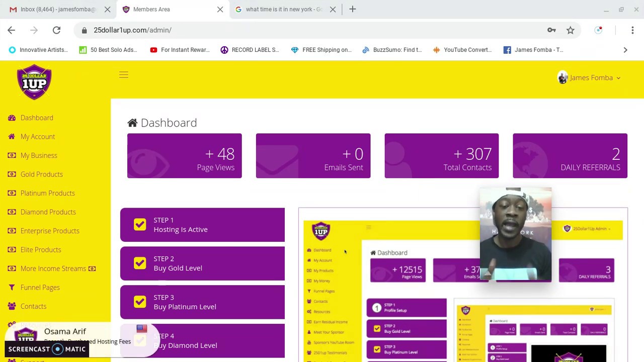This screenshot has width=644, height=362.
Task: Open the YouTube Converter bookmark
Action: (x=463, y=50)
